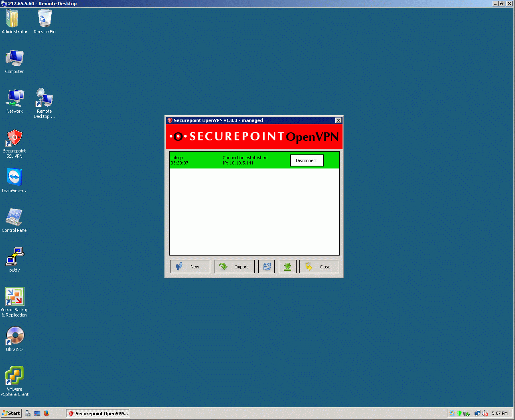Restore down the Remote Desktop window
515x420 pixels.
tap(502, 4)
